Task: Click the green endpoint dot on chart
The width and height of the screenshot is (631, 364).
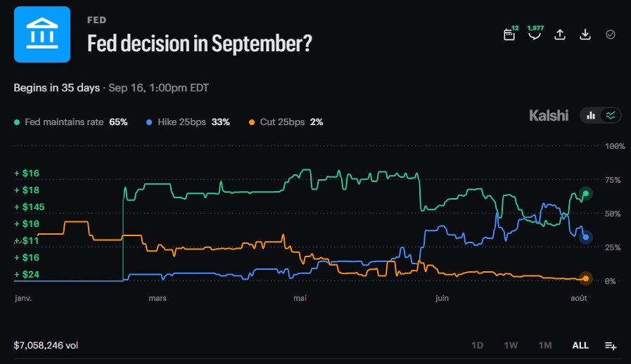Action: [x=585, y=194]
